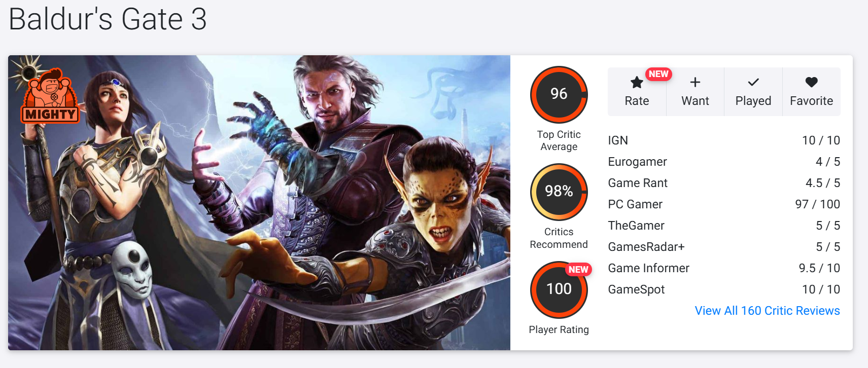Open the PC Gamer review
The height and width of the screenshot is (368, 868).
point(724,204)
